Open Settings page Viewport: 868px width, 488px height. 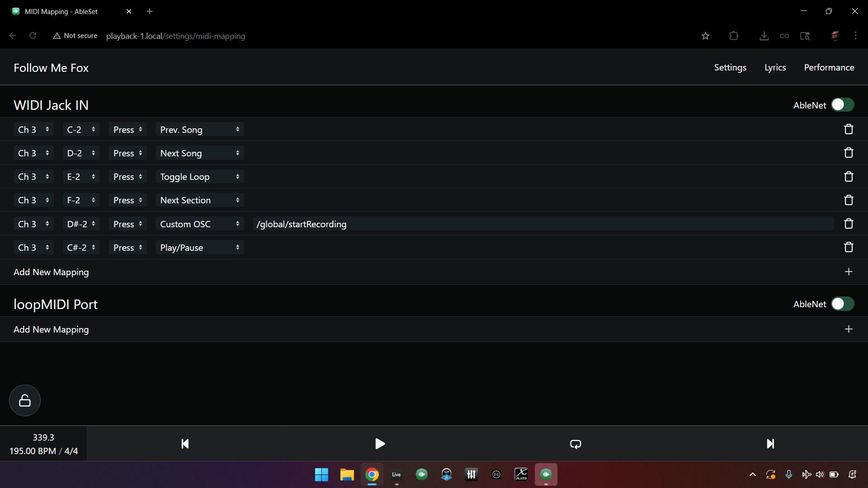730,67
